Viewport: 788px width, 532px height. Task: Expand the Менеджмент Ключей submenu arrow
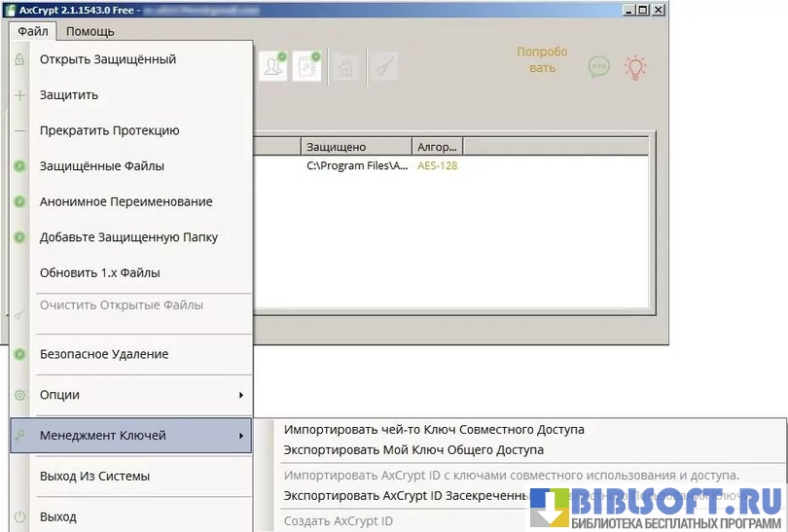240,436
